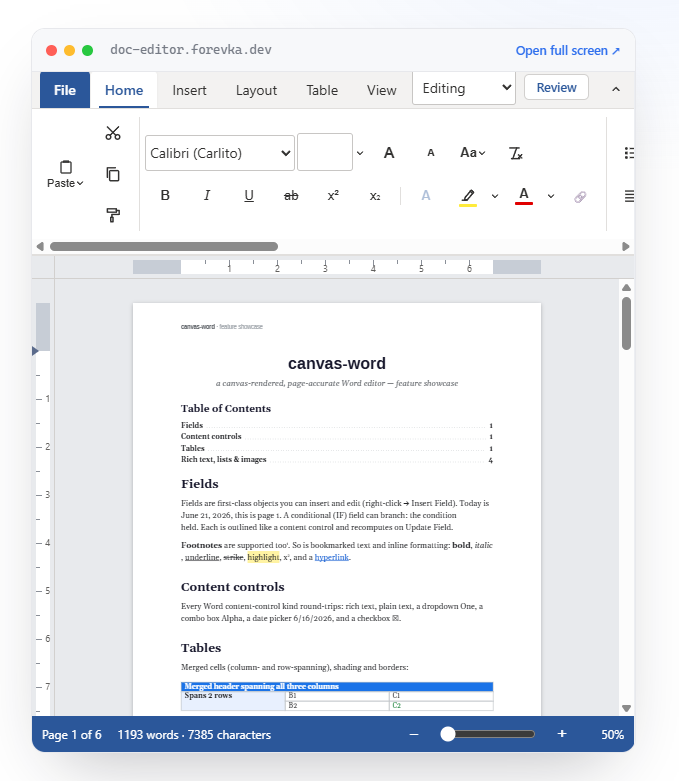679x781 pixels.
Task: Click the zoom out minus button
Action: click(x=414, y=734)
